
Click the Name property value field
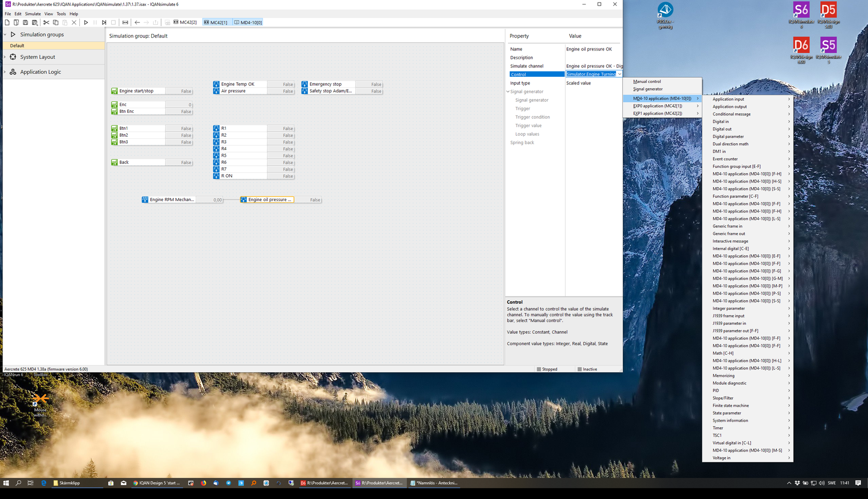[x=594, y=49]
